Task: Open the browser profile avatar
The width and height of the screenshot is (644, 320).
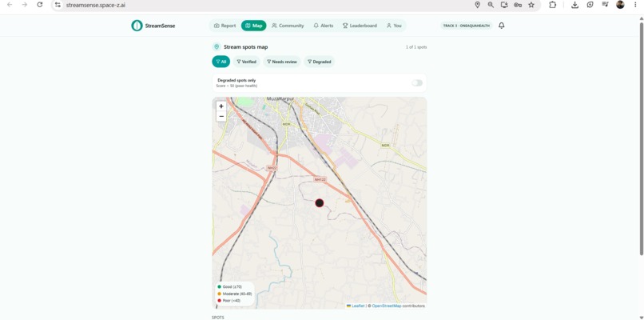Action: [620, 5]
